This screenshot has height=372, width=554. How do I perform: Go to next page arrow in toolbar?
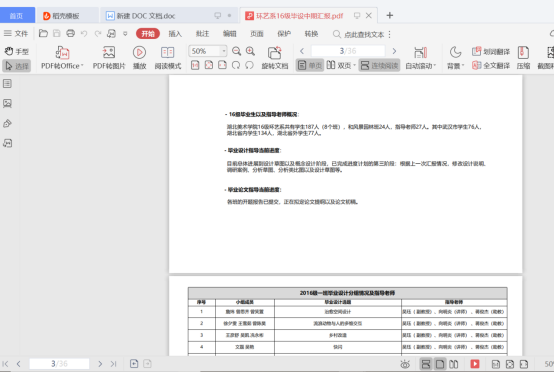tap(394, 51)
